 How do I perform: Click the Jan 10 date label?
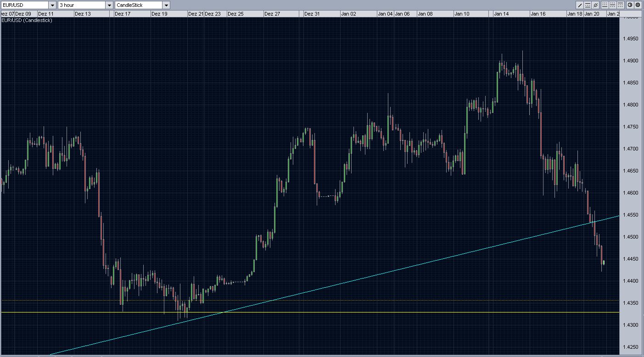[462, 14]
